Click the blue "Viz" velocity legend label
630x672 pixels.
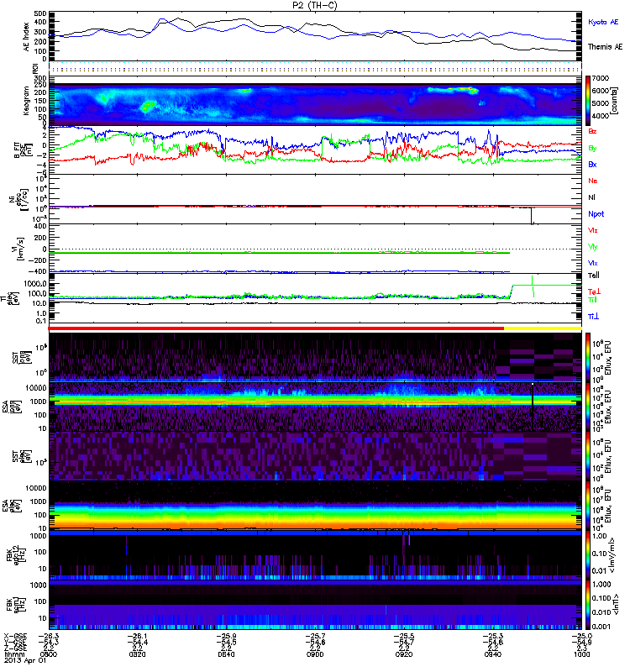click(592, 263)
